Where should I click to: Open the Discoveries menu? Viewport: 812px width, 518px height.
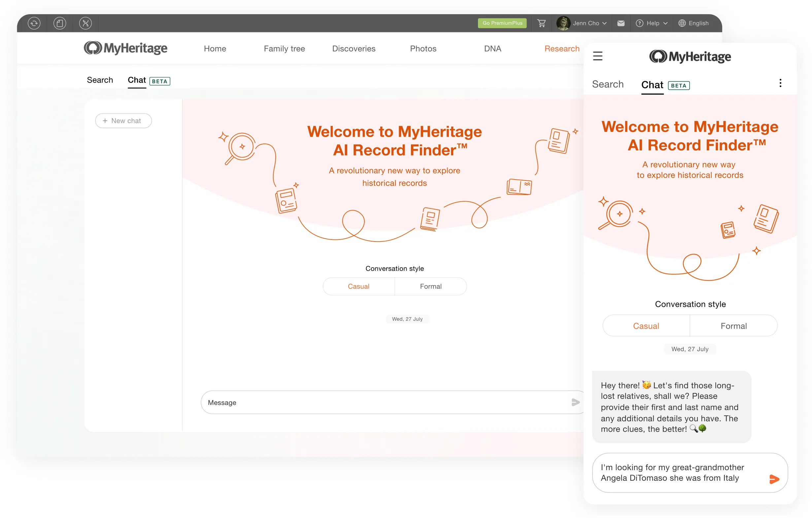354,49
